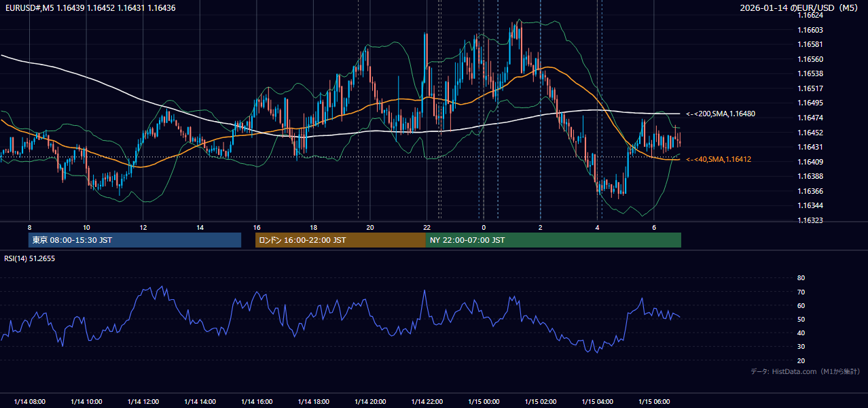This screenshot has width=868, height=408.
Task: Click price level 1.16366 on the axis
Action: tap(810, 191)
